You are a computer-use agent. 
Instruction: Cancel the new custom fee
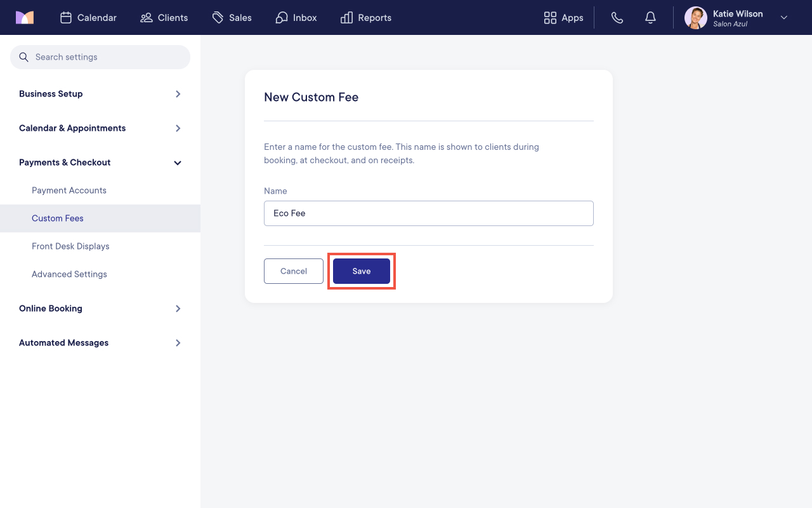click(x=294, y=271)
